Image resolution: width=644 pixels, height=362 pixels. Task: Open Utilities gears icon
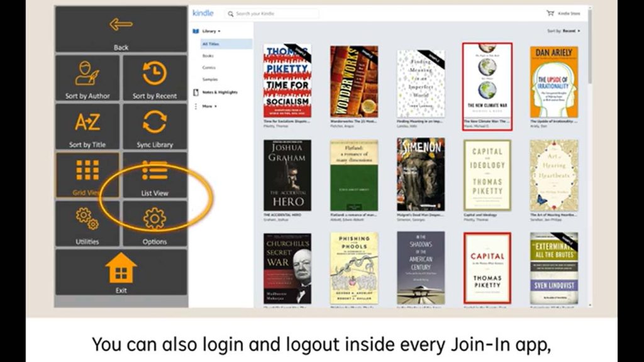click(87, 219)
